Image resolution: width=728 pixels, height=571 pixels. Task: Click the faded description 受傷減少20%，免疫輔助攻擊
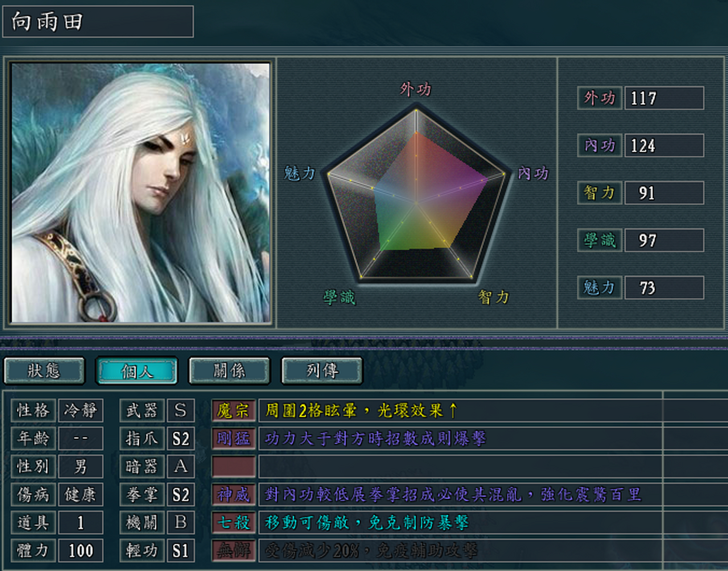371,550
